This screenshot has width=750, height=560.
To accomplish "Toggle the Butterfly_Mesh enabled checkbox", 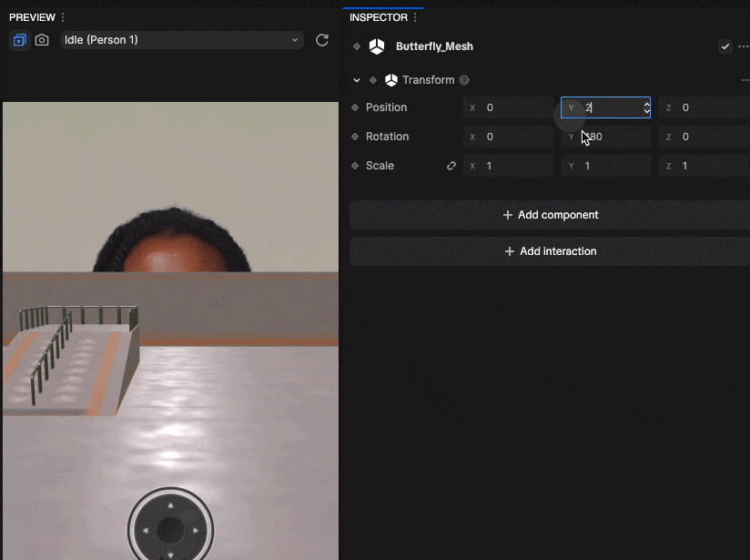I will 725,46.
